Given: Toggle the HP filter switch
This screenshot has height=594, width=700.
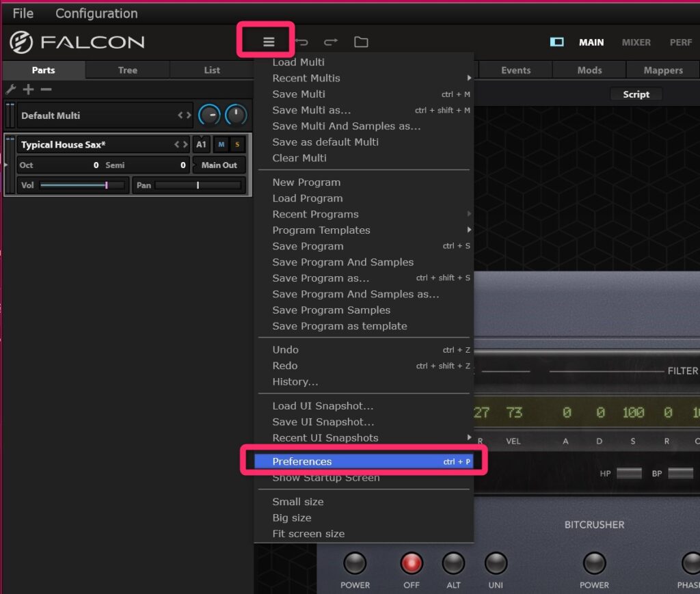Looking at the screenshot, I should (628, 473).
